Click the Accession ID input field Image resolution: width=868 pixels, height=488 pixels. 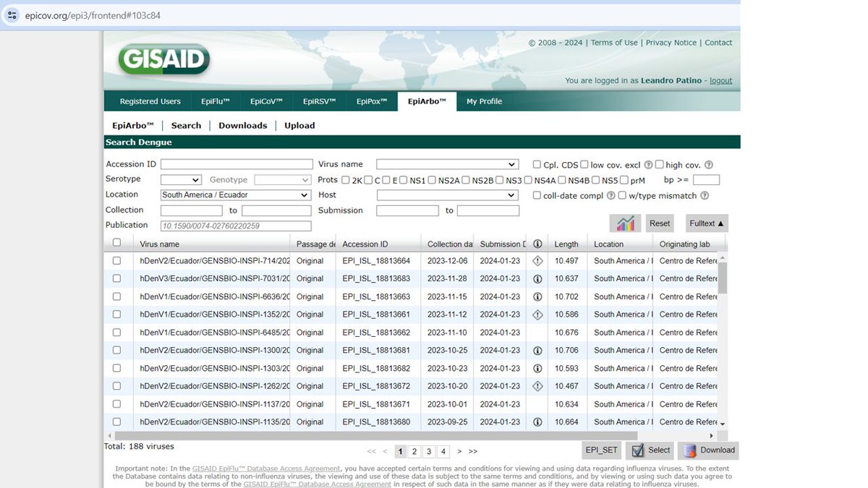click(237, 164)
